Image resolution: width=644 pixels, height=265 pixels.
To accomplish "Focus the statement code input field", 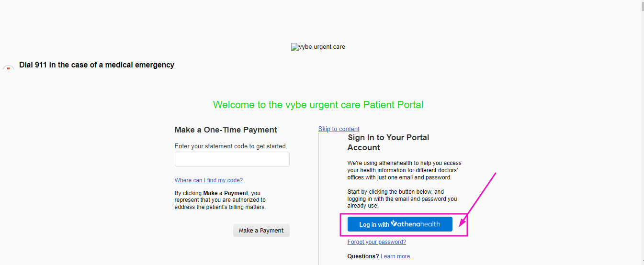I will point(232,159).
